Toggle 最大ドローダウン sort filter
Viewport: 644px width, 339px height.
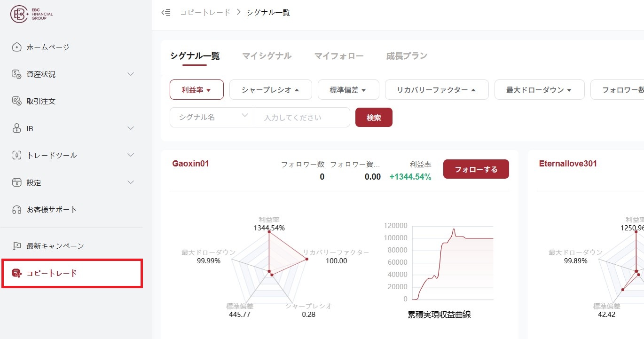pyautogui.click(x=539, y=90)
